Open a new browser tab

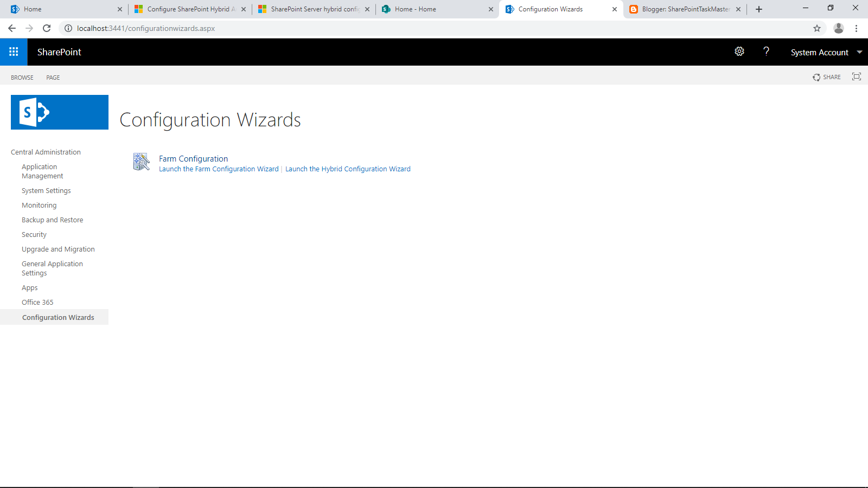[759, 9]
